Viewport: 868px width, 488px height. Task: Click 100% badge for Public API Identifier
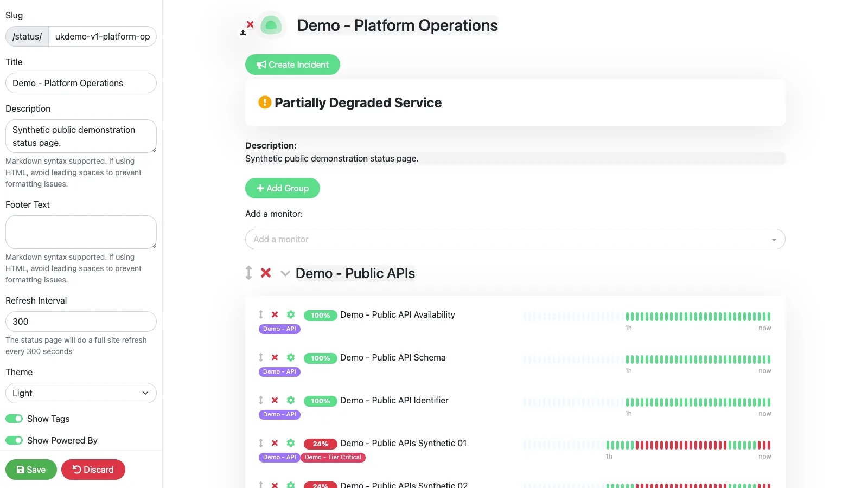[x=321, y=401]
